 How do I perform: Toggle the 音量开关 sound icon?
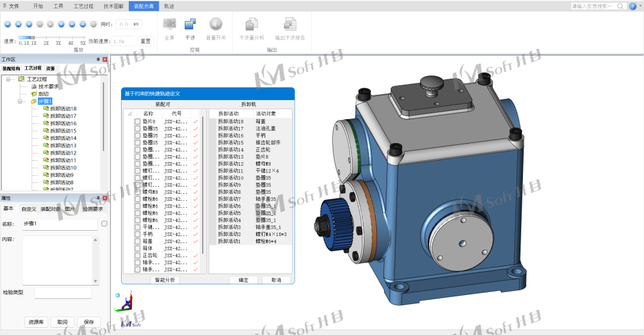pos(215,24)
